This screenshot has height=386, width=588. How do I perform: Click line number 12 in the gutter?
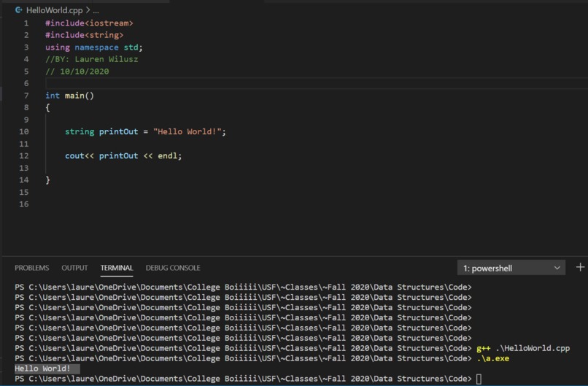[x=24, y=155]
